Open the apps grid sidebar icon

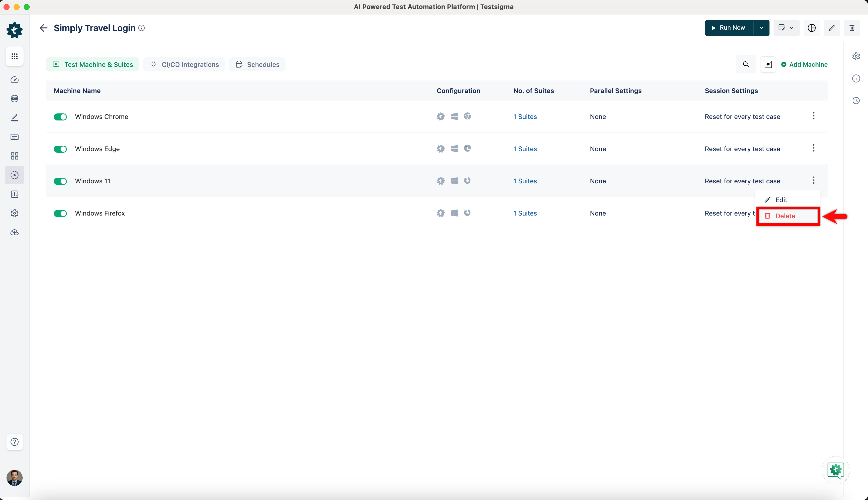tap(14, 56)
